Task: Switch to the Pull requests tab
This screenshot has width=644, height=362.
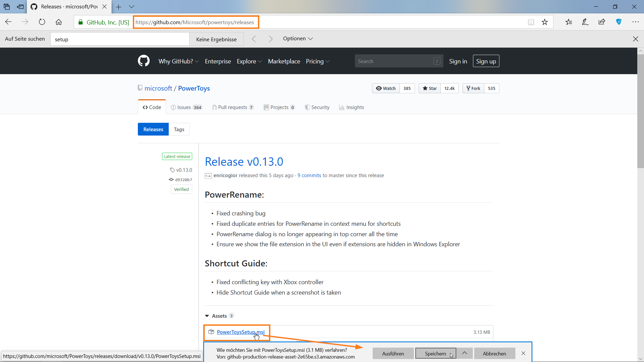Action: 233,107
